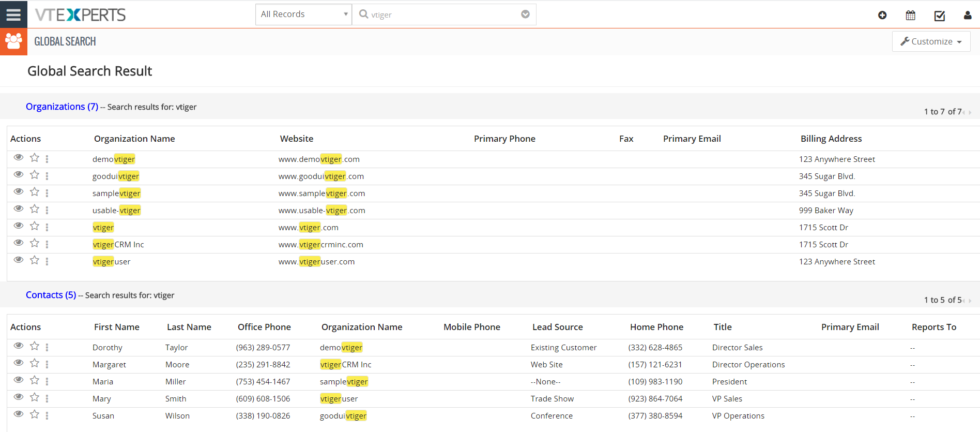View vtiger organization with eye icon

pos(19,226)
